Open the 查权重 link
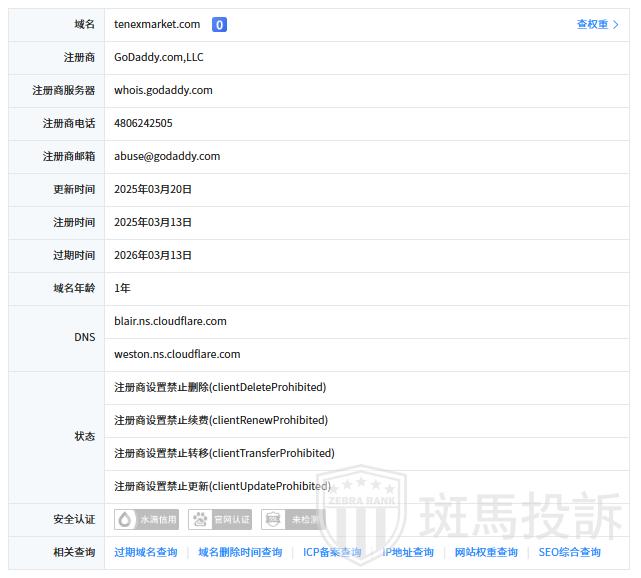 597,25
